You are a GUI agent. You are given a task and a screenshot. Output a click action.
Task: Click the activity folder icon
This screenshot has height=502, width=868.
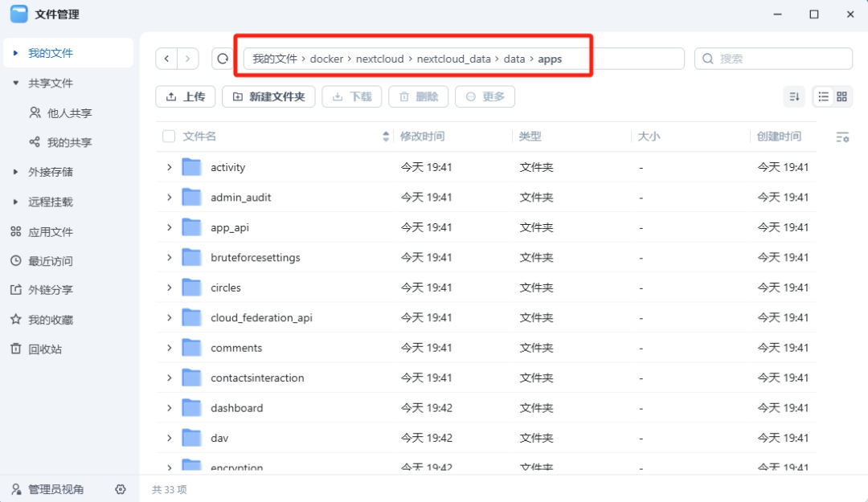pos(191,167)
